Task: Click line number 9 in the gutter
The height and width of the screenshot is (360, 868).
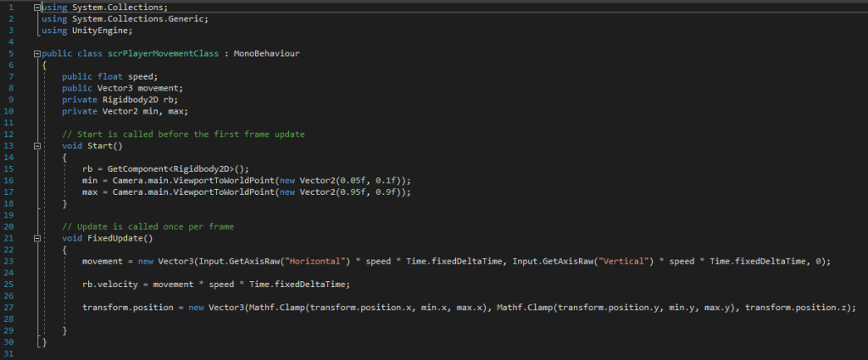Action: coord(8,99)
